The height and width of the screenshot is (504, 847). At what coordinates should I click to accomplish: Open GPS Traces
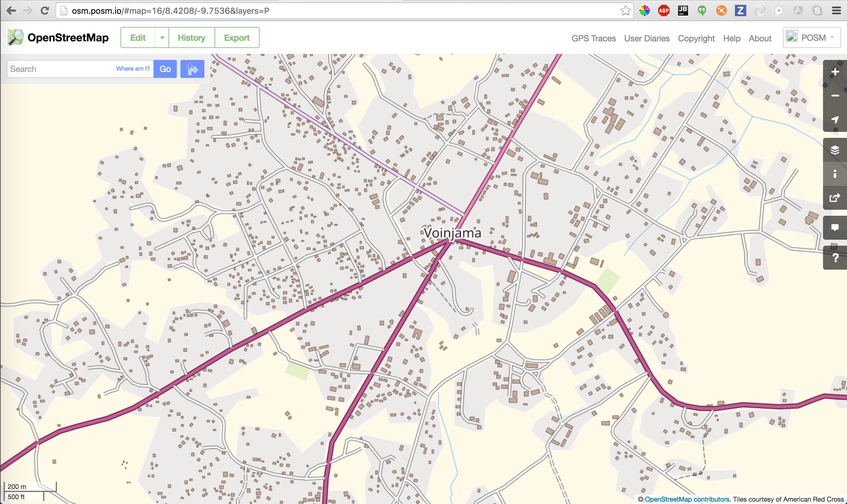click(593, 38)
